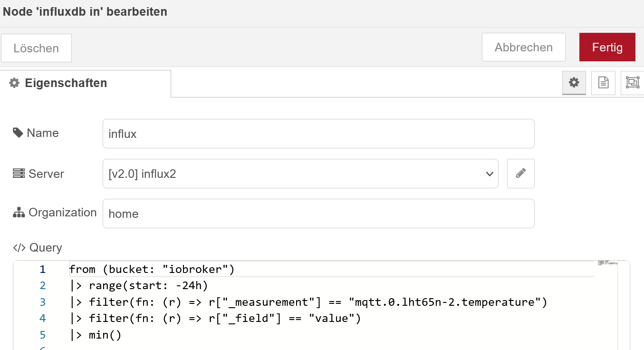The height and width of the screenshot is (350, 644).
Task: Edit influx2 server config with pencil icon
Action: click(520, 174)
